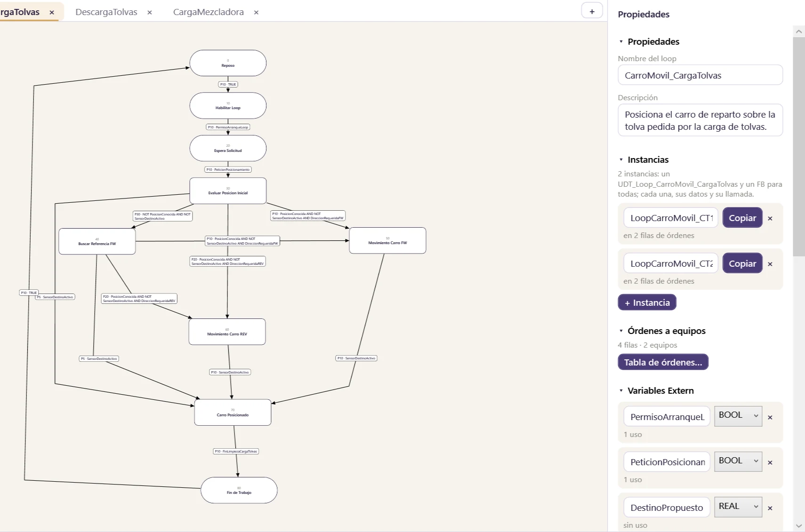Open the Tabla de órdenes

(x=663, y=362)
